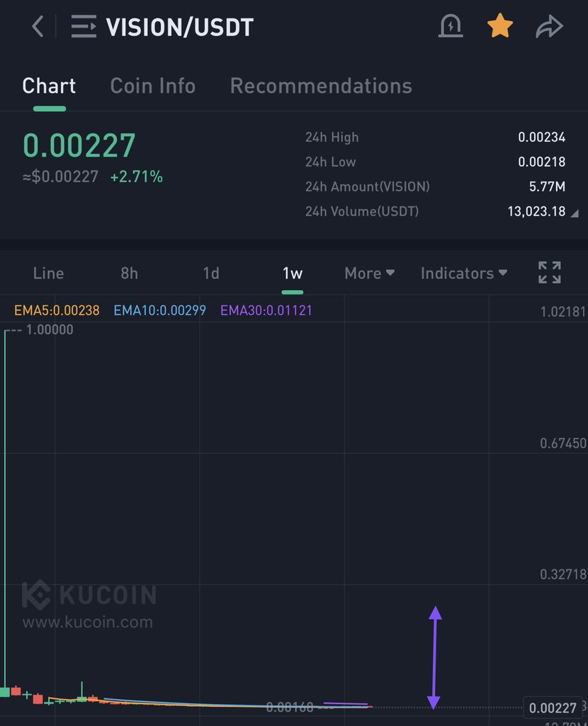Open the More timeframe dropdown

pyautogui.click(x=369, y=273)
